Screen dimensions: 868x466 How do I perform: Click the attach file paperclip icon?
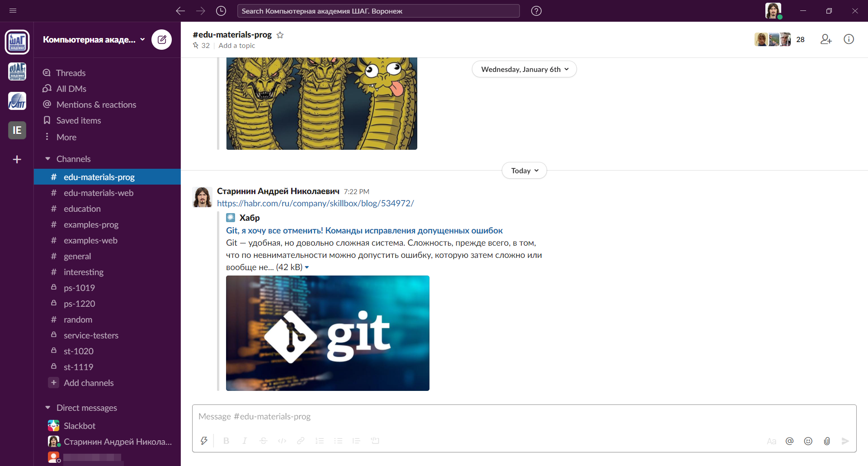[x=827, y=441]
